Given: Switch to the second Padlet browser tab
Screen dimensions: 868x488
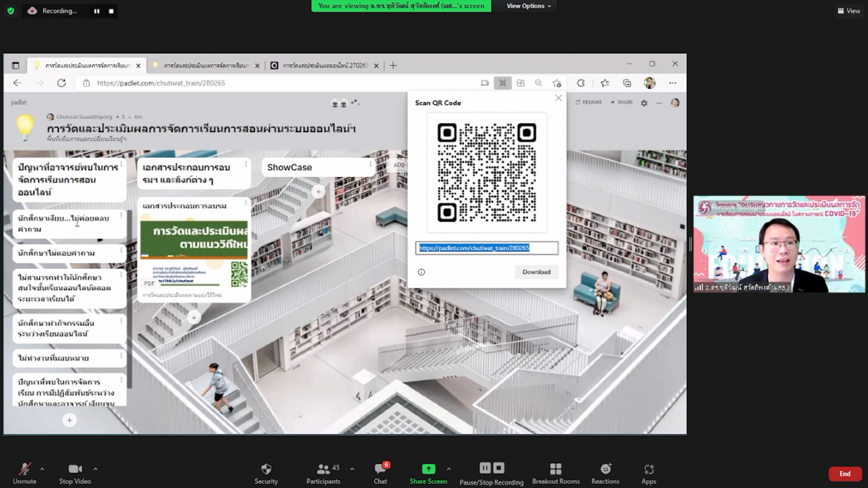Looking at the screenshot, I should tap(206, 65).
